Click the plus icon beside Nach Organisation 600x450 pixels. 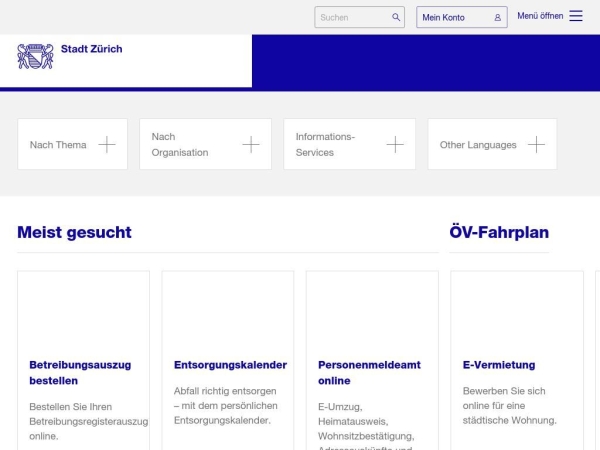(251, 145)
